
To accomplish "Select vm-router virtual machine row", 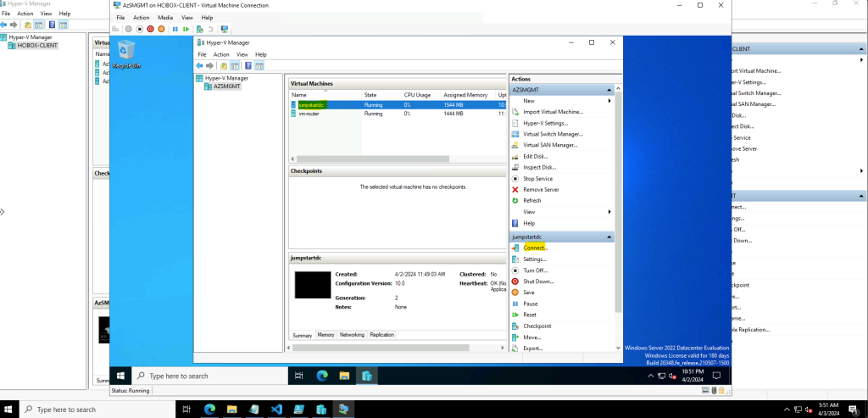I will 398,114.
